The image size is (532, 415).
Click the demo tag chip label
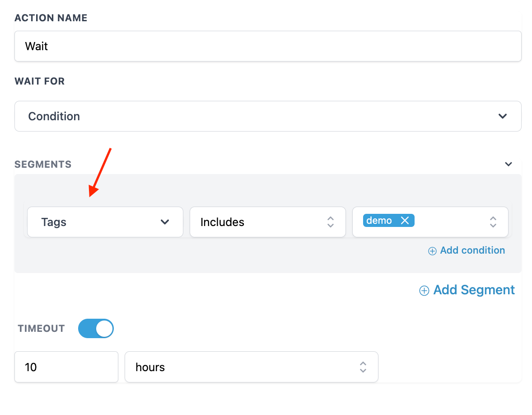click(379, 221)
